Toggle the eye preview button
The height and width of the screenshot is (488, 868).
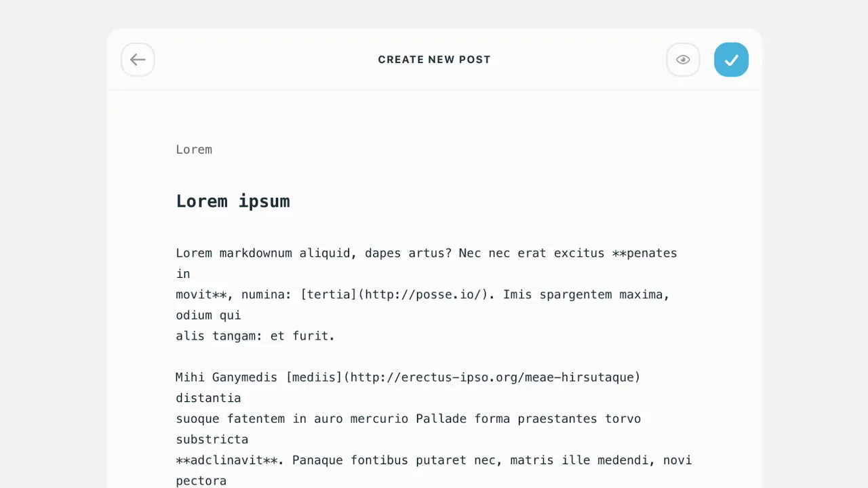[683, 60]
